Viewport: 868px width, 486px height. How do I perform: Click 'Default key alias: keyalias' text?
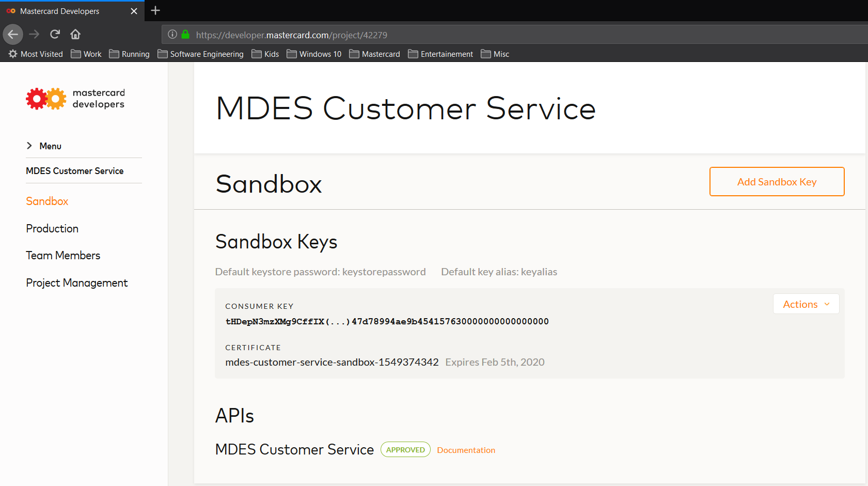[499, 272]
